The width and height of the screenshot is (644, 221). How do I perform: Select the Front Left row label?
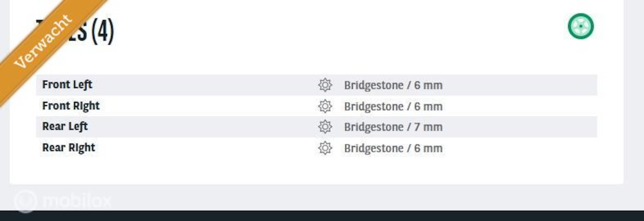[67, 85]
